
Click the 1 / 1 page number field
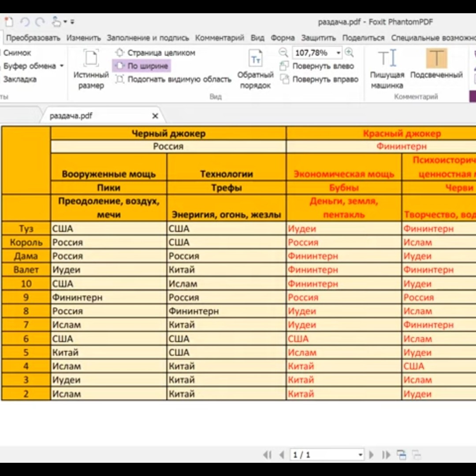click(x=324, y=455)
